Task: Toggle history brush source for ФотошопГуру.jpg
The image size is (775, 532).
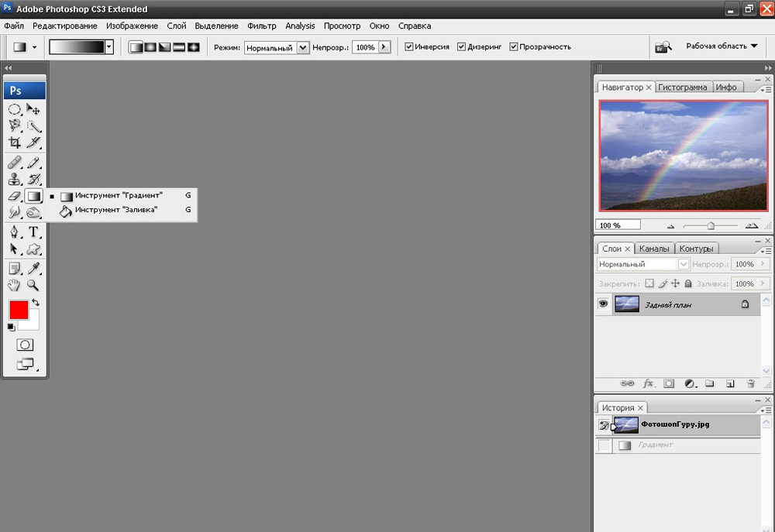Action: point(604,425)
